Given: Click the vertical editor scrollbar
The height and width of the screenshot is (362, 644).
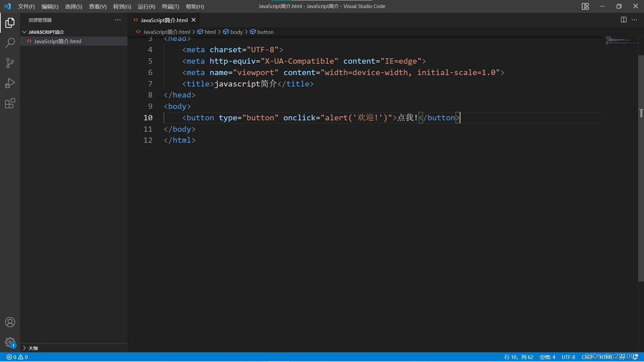Looking at the screenshot, I should click(x=641, y=168).
